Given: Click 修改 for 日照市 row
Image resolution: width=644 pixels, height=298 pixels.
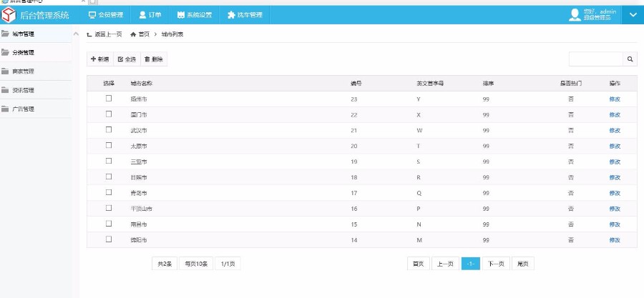Looking at the screenshot, I should coord(615,177).
